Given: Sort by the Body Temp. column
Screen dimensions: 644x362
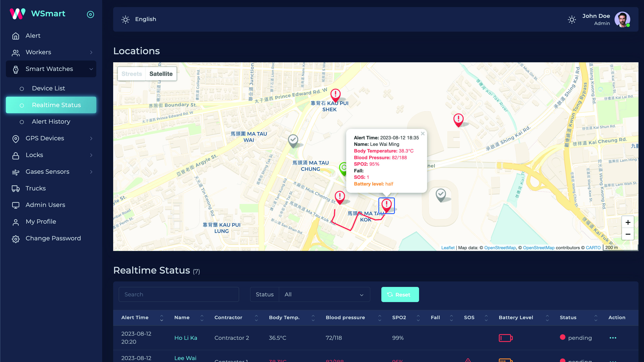Looking at the screenshot, I should (x=292, y=318).
